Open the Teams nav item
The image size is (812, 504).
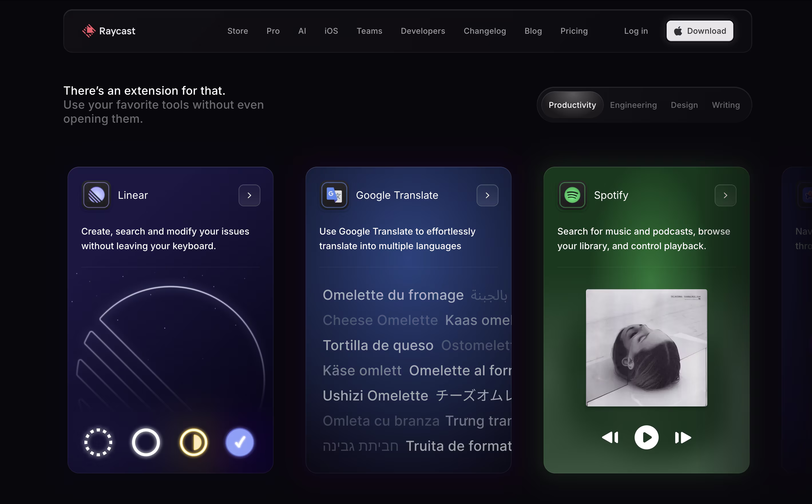[369, 31]
